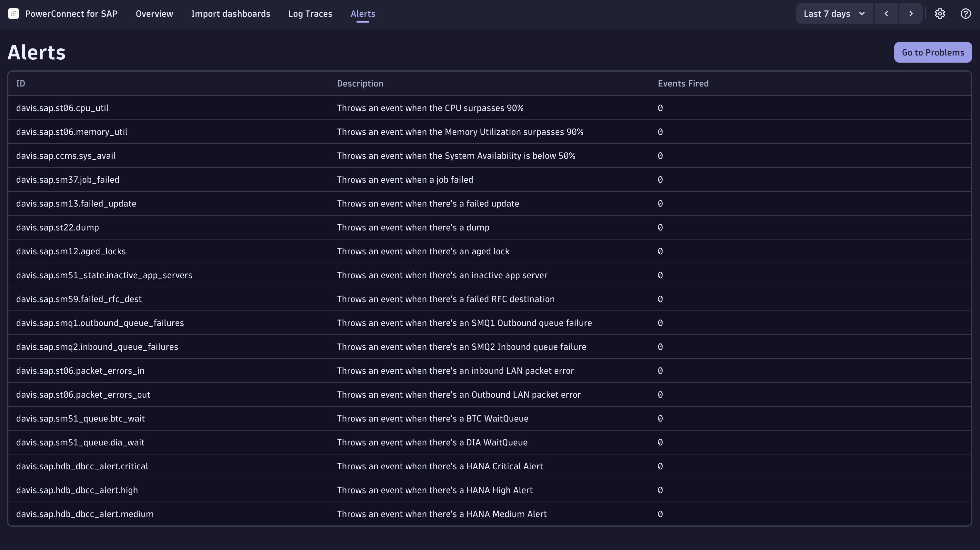Image resolution: width=980 pixels, height=550 pixels.
Task: Select davis.sap.ccms.sys_avail alert ID
Action: pyautogui.click(x=66, y=156)
